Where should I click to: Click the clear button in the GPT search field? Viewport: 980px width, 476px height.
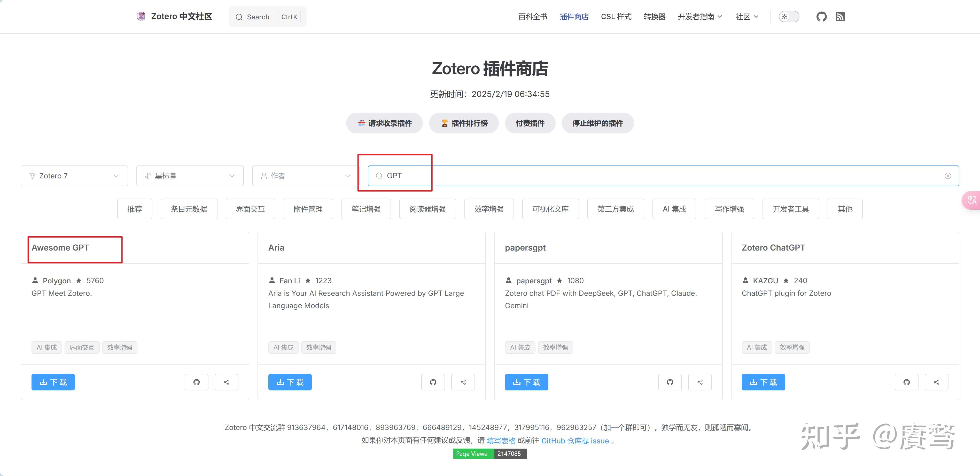click(x=948, y=176)
